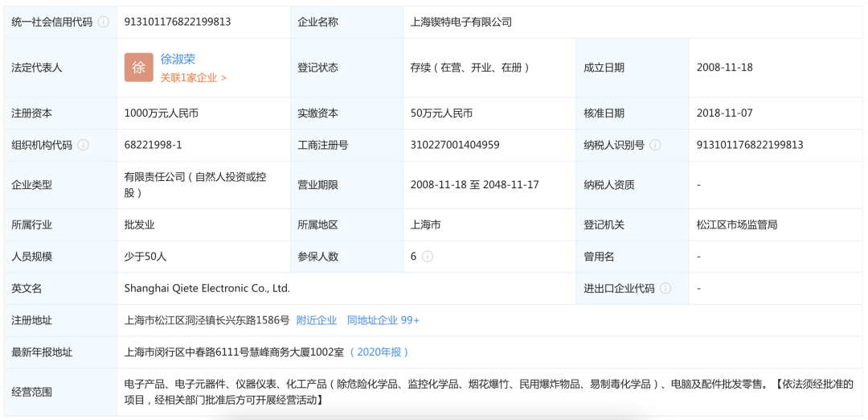Select business registration number 310227001404959

455,145
